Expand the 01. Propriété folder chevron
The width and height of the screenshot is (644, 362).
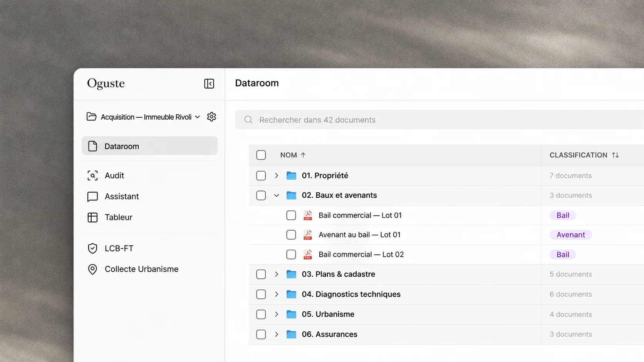[277, 176]
